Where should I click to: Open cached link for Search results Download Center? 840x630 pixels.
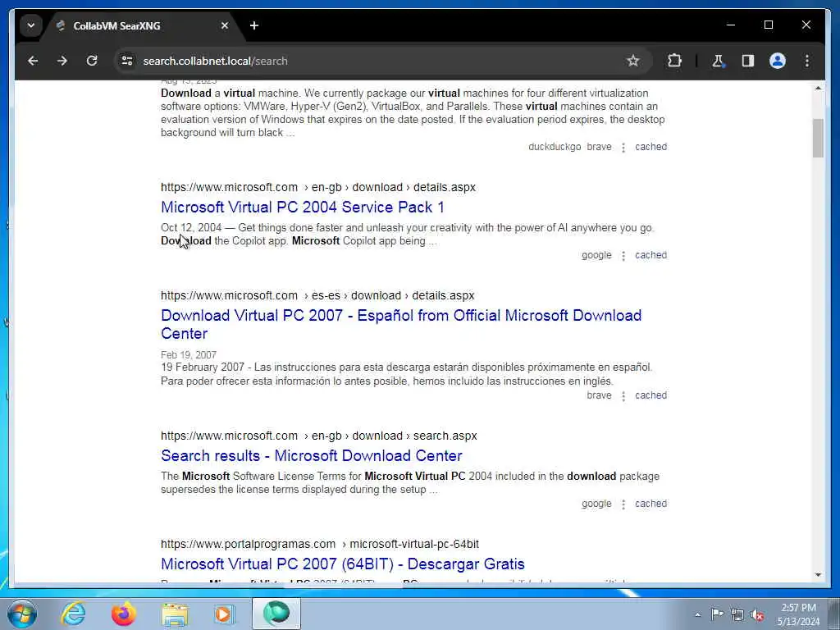(651, 504)
